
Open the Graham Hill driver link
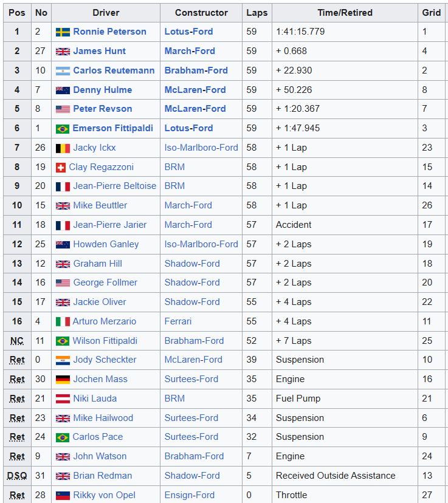pyautogui.click(x=97, y=264)
